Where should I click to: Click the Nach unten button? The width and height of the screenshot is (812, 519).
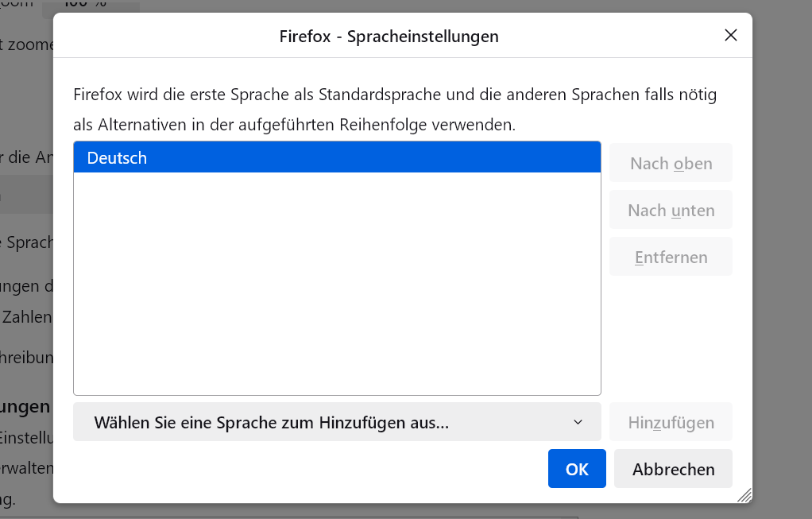(x=671, y=211)
